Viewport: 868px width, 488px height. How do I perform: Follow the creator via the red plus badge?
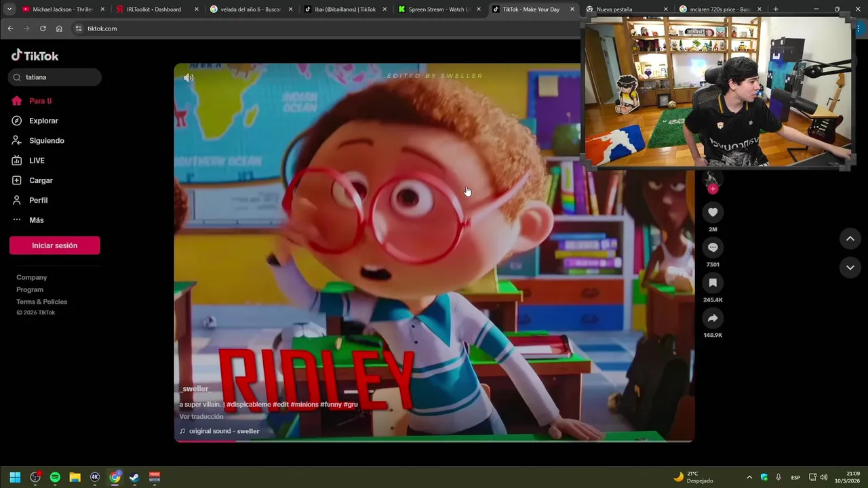point(713,189)
